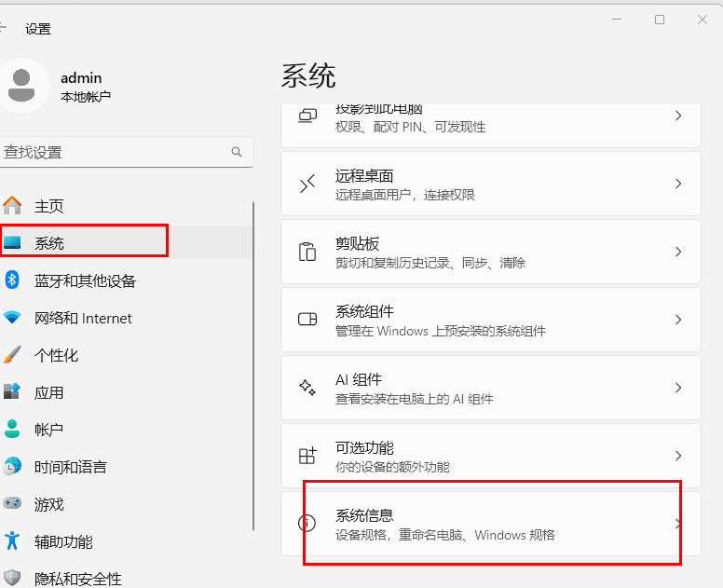
Task: Open 游戏 settings category
Action: [x=126, y=503]
